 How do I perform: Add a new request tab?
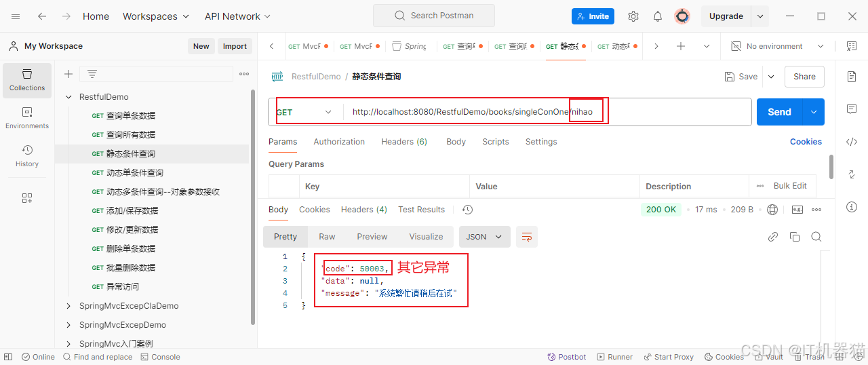(x=681, y=46)
